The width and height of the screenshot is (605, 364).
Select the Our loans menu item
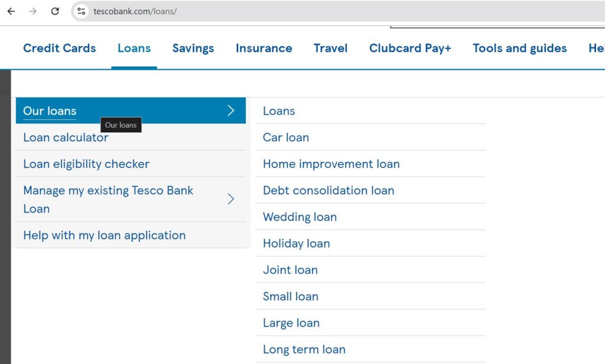pyautogui.click(x=131, y=110)
